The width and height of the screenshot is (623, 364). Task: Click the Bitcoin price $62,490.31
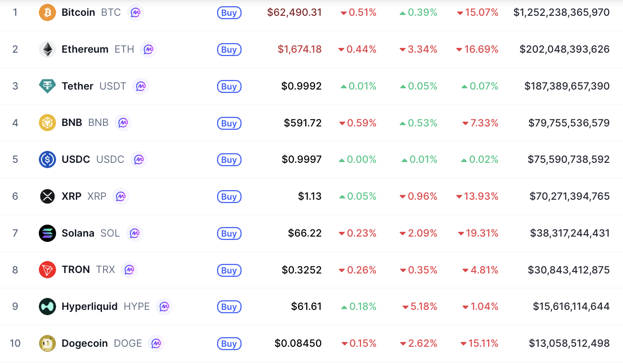pyautogui.click(x=294, y=12)
